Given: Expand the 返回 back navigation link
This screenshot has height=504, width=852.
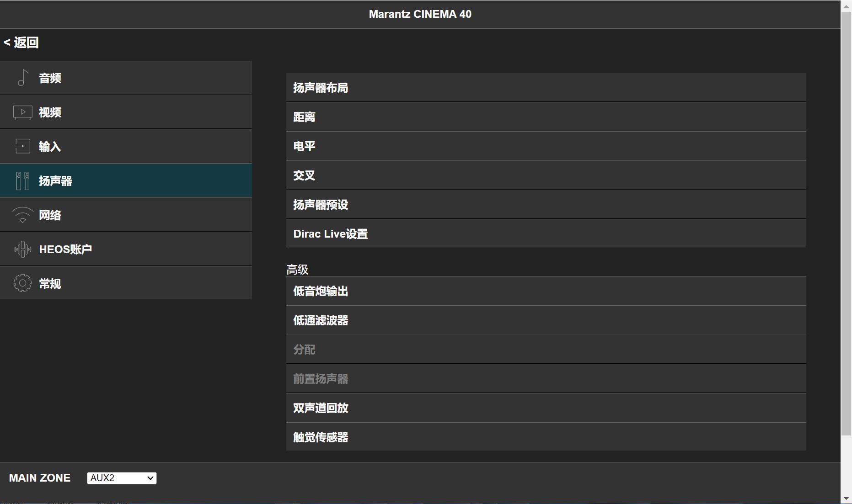Looking at the screenshot, I should pyautogui.click(x=21, y=42).
